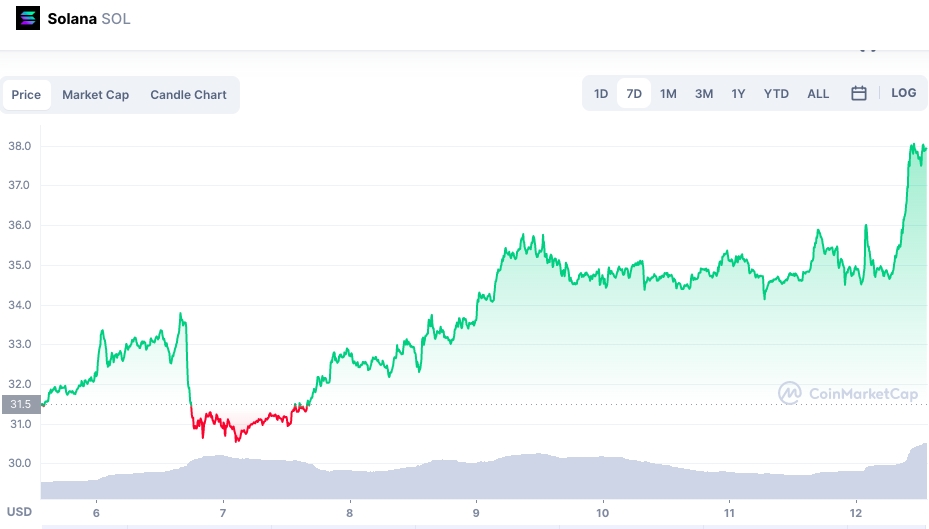The height and width of the screenshot is (529, 929).
Task: Choose the 1Y time range
Action: (738, 94)
